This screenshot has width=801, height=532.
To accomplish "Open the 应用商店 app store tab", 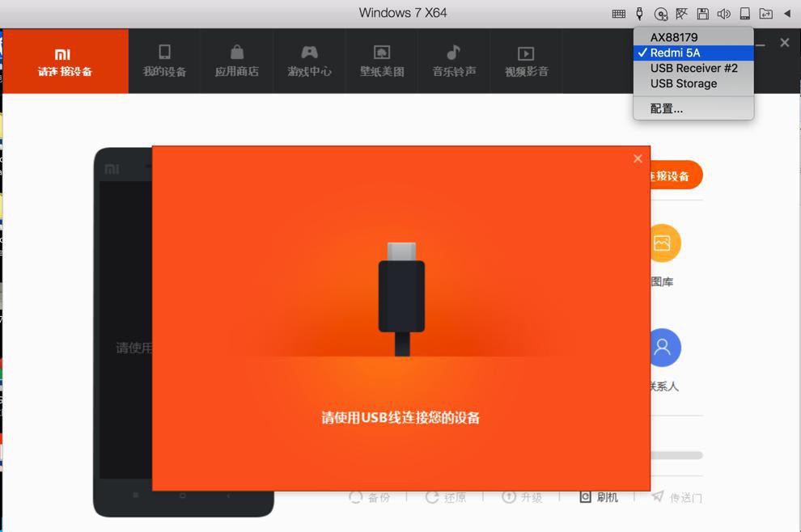I will click(237, 61).
